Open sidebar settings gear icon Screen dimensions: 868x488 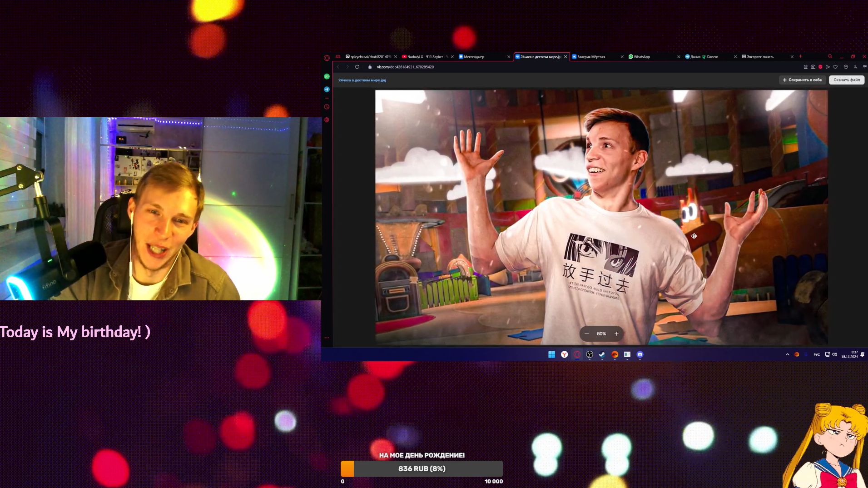pos(327,120)
